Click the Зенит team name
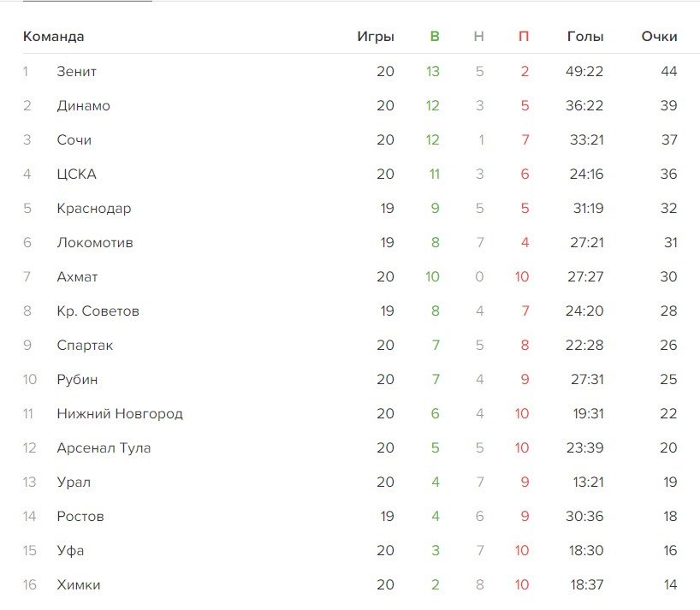This screenshot has width=700, height=610. 76,72
